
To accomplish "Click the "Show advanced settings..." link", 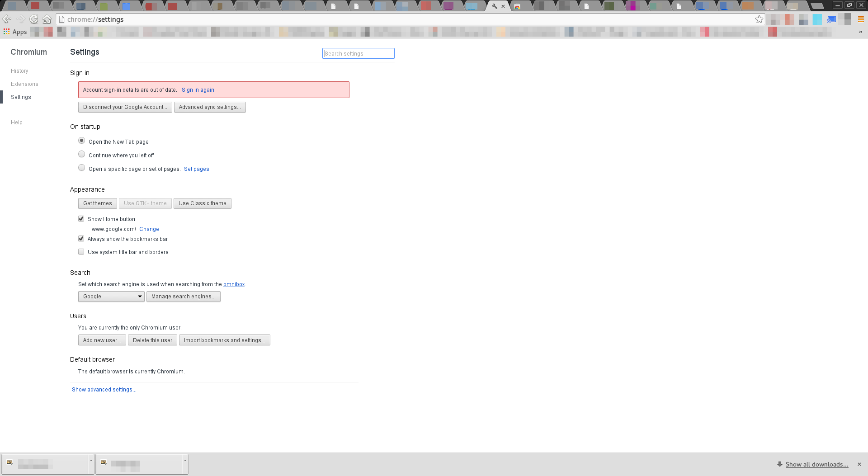I will [x=104, y=390].
